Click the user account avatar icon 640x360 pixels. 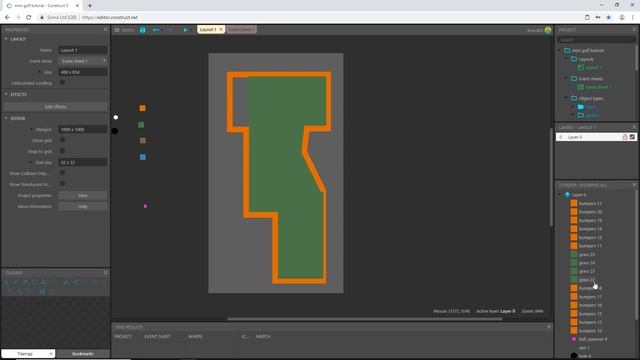pos(548,30)
